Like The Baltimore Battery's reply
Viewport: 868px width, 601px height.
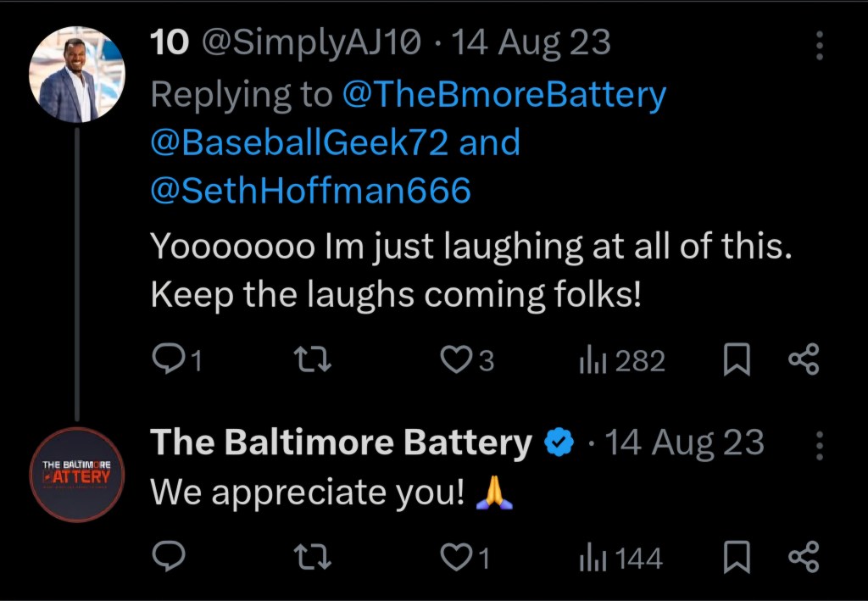click(x=457, y=557)
